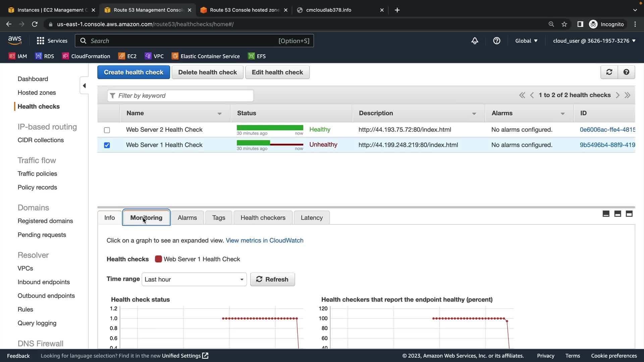Expand the Global region selector
Screen dimensions: 644x362
click(526, 41)
